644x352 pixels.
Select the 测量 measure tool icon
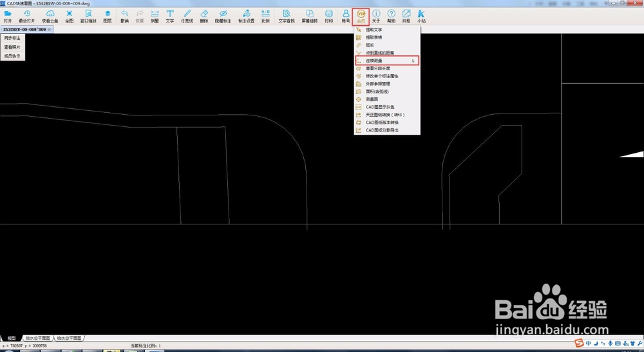click(155, 17)
